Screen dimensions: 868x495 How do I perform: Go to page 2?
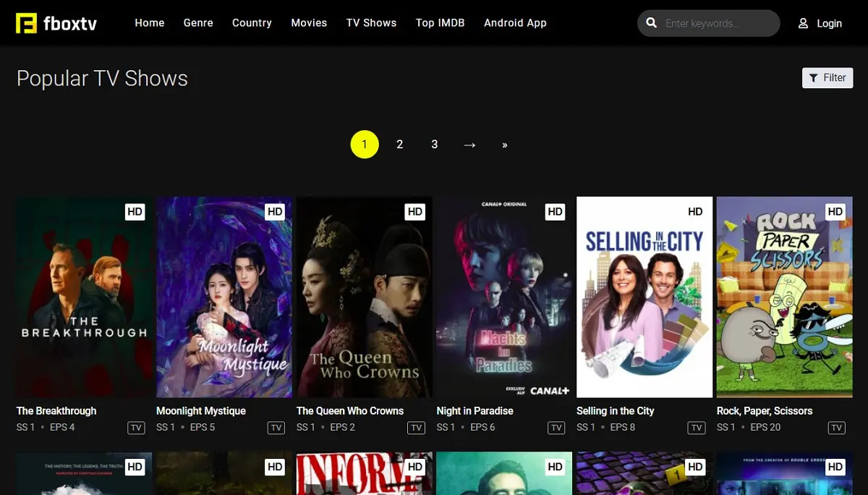(x=399, y=145)
